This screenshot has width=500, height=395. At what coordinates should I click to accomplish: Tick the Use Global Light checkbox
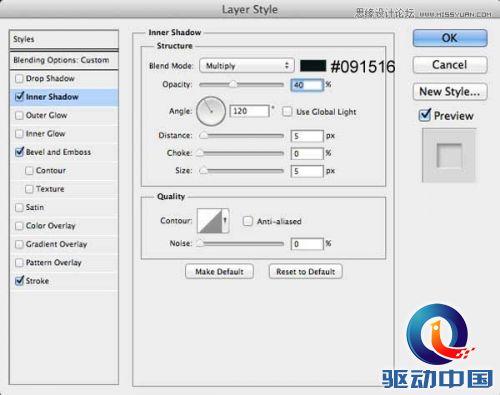pyautogui.click(x=287, y=112)
